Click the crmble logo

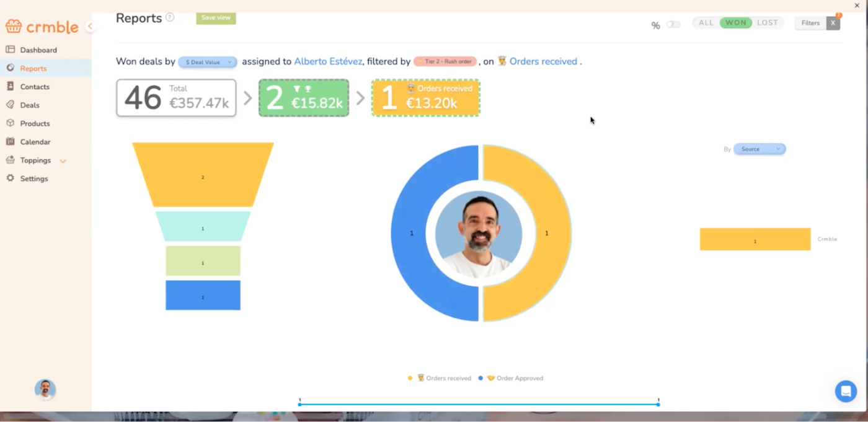(x=42, y=26)
